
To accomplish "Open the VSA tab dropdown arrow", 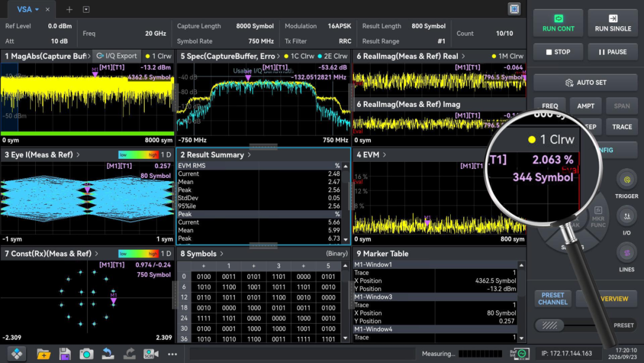I will click(x=37, y=10).
